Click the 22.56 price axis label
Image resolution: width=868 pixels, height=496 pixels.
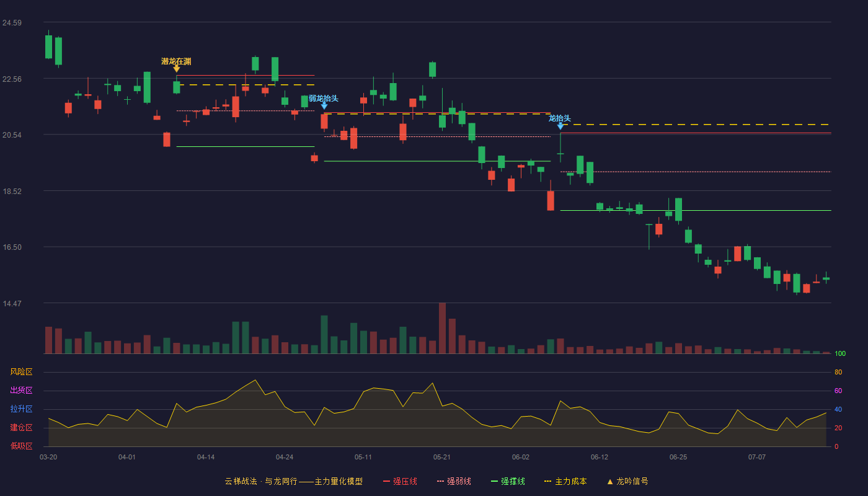click(x=12, y=79)
